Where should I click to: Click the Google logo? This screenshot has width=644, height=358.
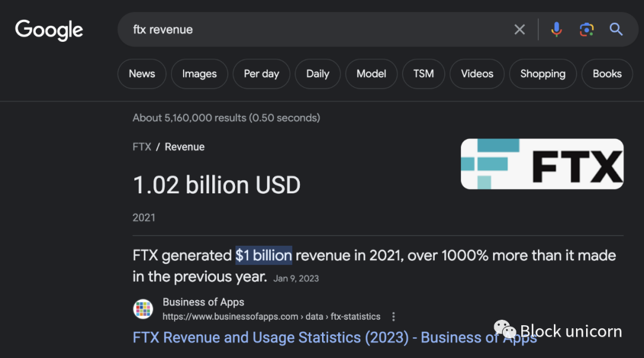point(49,30)
